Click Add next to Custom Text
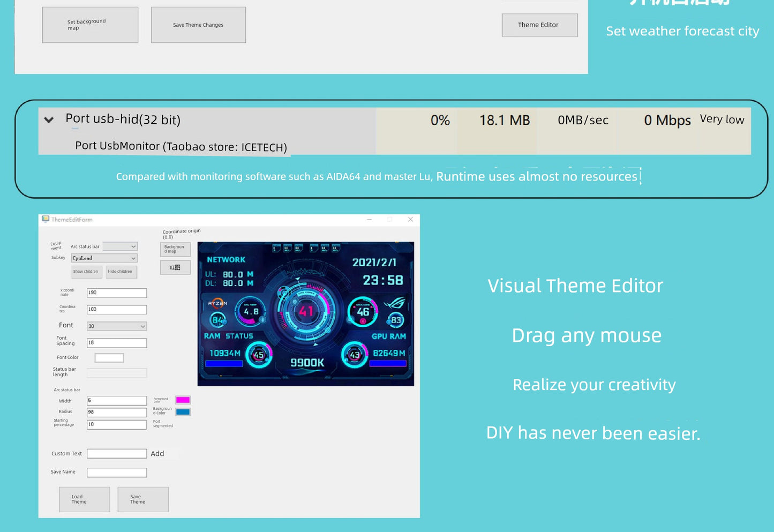 [157, 453]
